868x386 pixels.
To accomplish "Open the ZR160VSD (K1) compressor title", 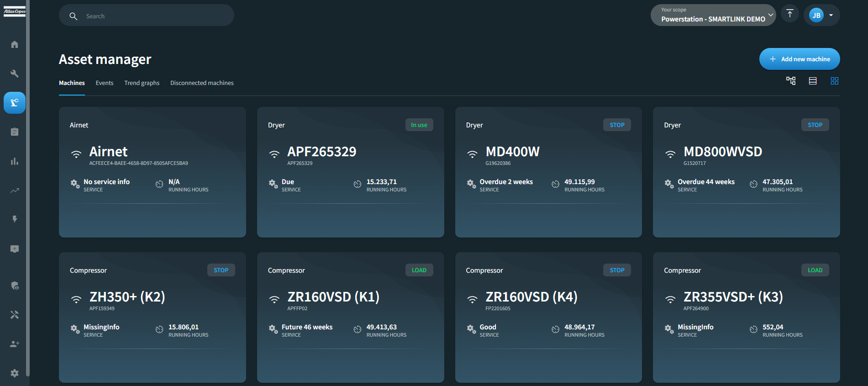I will point(333,297).
